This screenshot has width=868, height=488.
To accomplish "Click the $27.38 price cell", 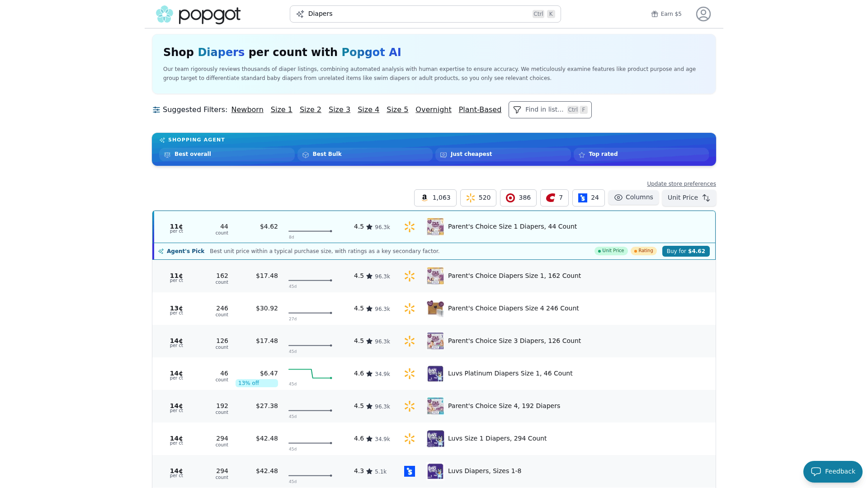I will tap(267, 406).
